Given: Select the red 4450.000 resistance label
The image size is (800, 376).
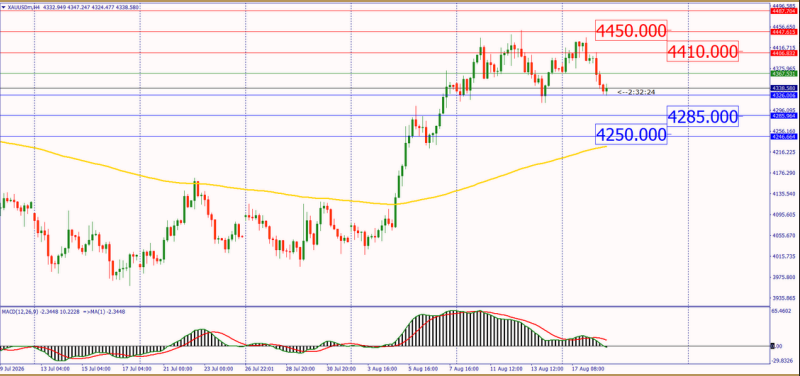Looking at the screenshot, I should click(x=631, y=31).
